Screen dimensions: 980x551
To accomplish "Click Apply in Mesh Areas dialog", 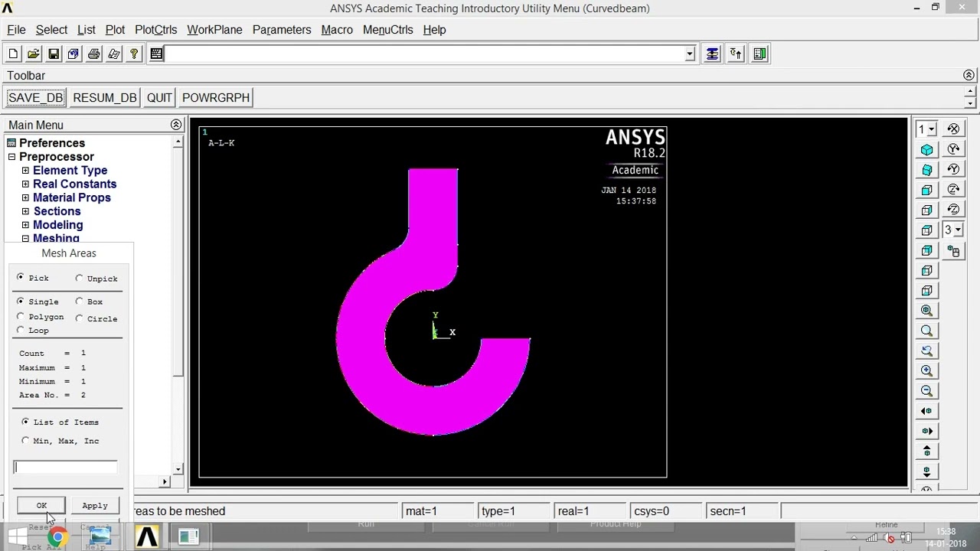I will [x=95, y=505].
